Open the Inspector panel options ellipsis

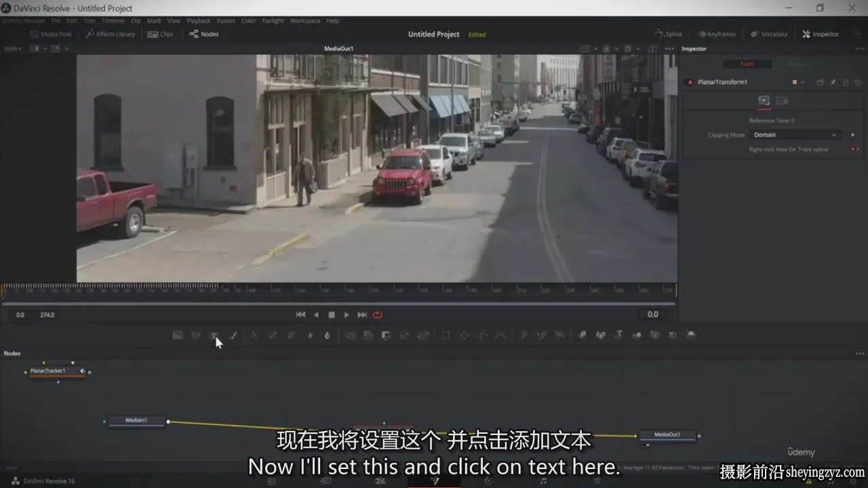click(860, 49)
